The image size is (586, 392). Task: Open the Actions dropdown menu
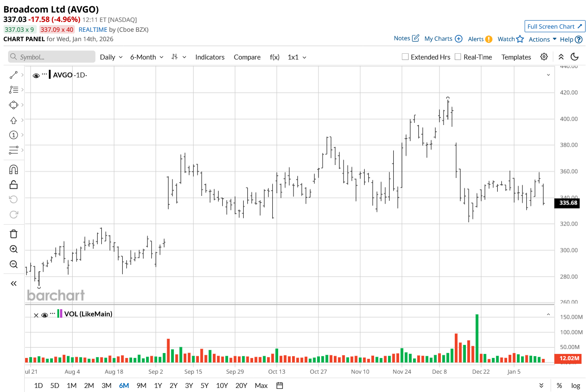tap(543, 39)
